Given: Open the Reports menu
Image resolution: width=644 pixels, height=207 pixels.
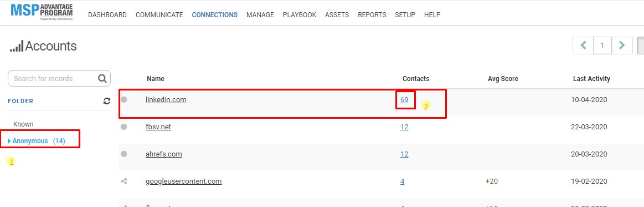Looking at the screenshot, I should click(x=372, y=15).
